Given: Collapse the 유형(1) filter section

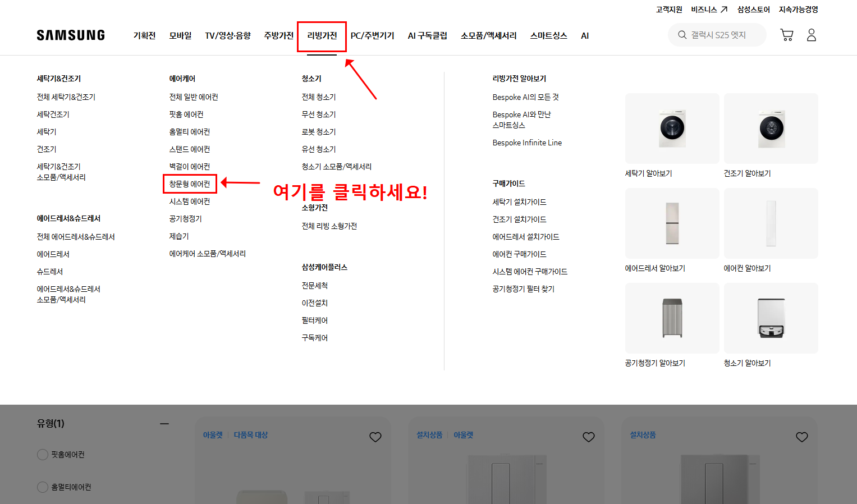Looking at the screenshot, I should 164,423.
